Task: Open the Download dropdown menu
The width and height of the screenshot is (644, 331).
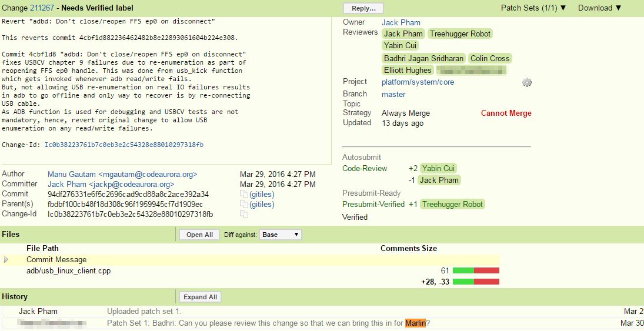Action: point(599,8)
